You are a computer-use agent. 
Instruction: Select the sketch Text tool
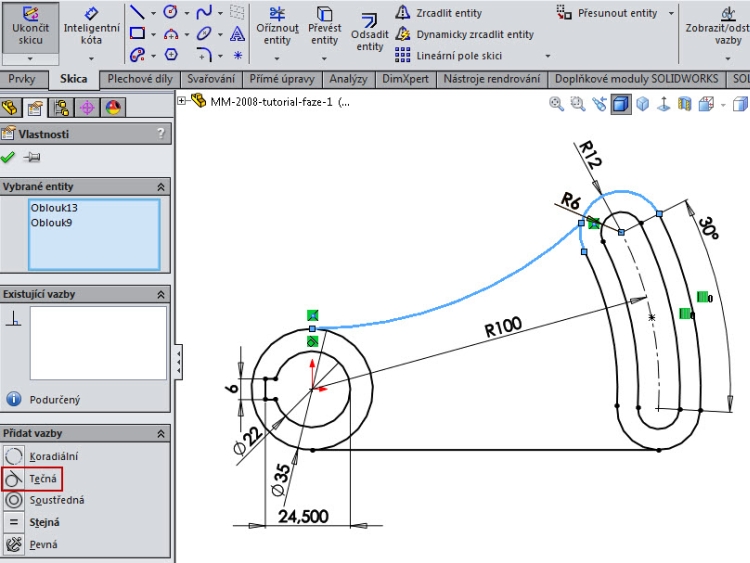(x=237, y=33)
